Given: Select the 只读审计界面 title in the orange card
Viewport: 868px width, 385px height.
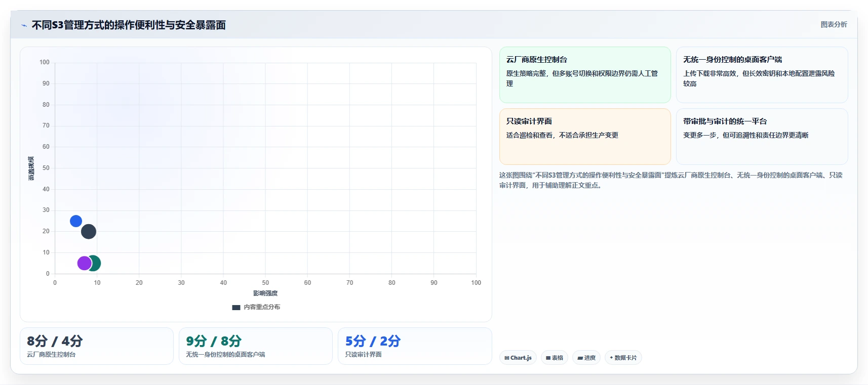Looking at the screenshot, I should 529,121.
